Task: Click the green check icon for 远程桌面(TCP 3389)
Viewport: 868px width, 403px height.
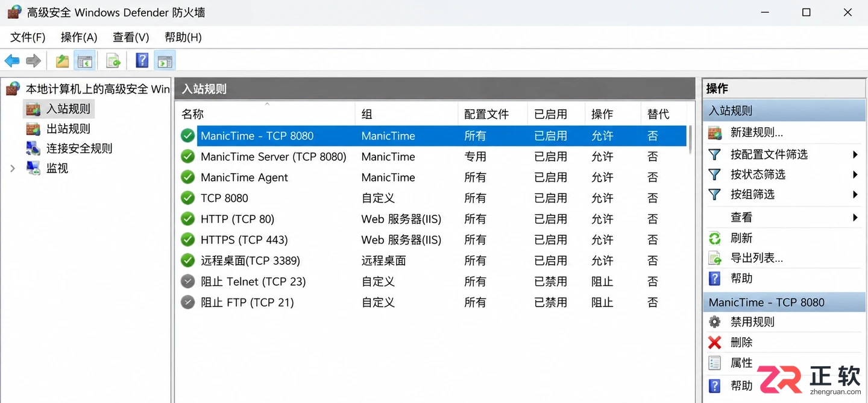Action: [188, 261]
